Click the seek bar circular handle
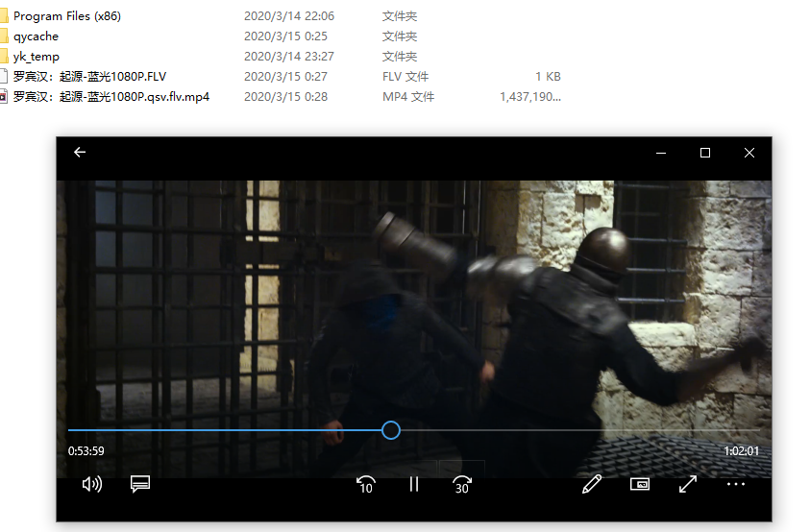The height and width of the screenshot is (532, 810). pos(391,430)
